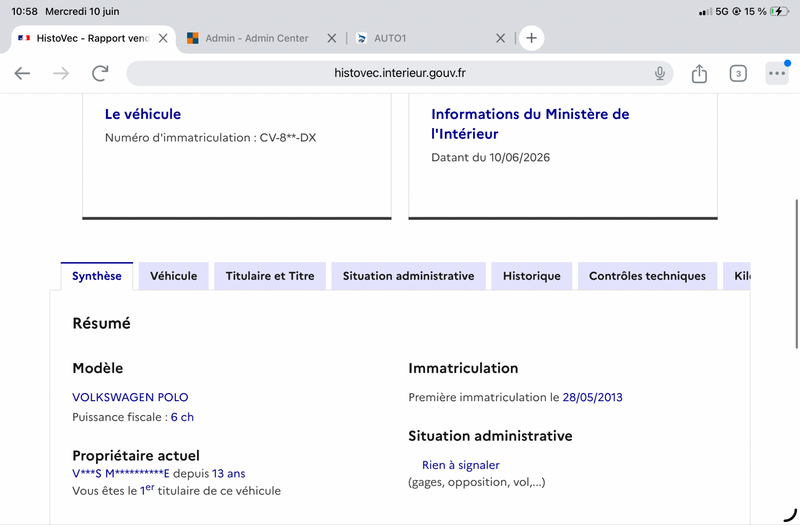This screenshot has width=800, height=525.
Task: Tap the battery indicator in status bar
Action: (780, 11)
